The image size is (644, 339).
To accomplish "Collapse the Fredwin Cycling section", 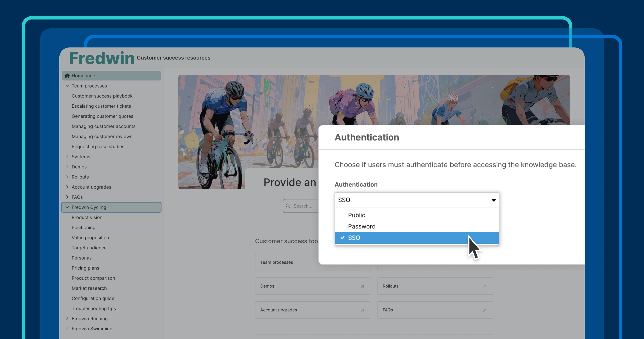I will pyautogui.click(x=67, y=207).
